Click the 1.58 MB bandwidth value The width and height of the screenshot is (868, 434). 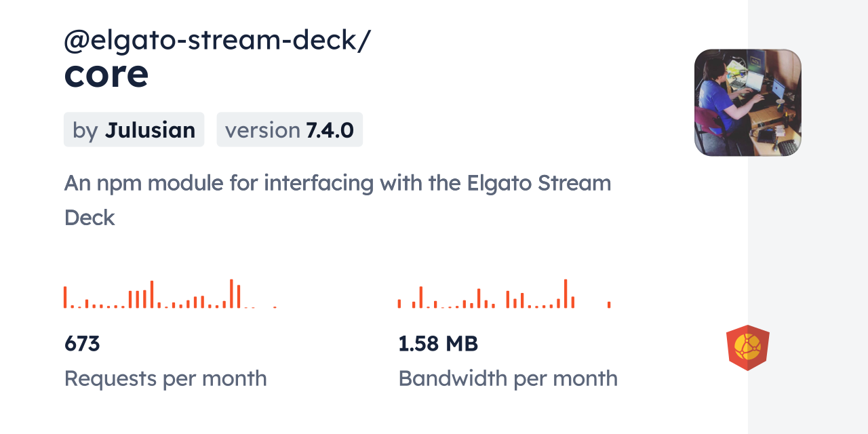(438, 344)
